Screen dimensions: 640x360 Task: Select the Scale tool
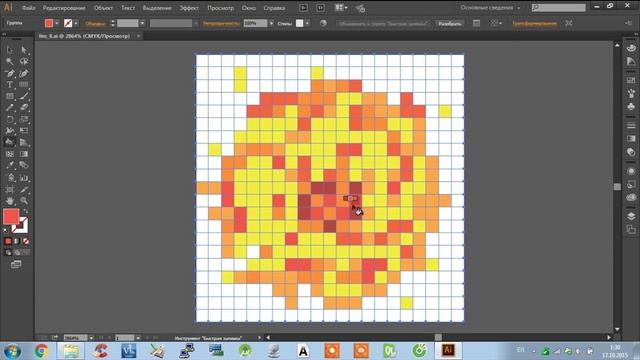tap(24, 120)
